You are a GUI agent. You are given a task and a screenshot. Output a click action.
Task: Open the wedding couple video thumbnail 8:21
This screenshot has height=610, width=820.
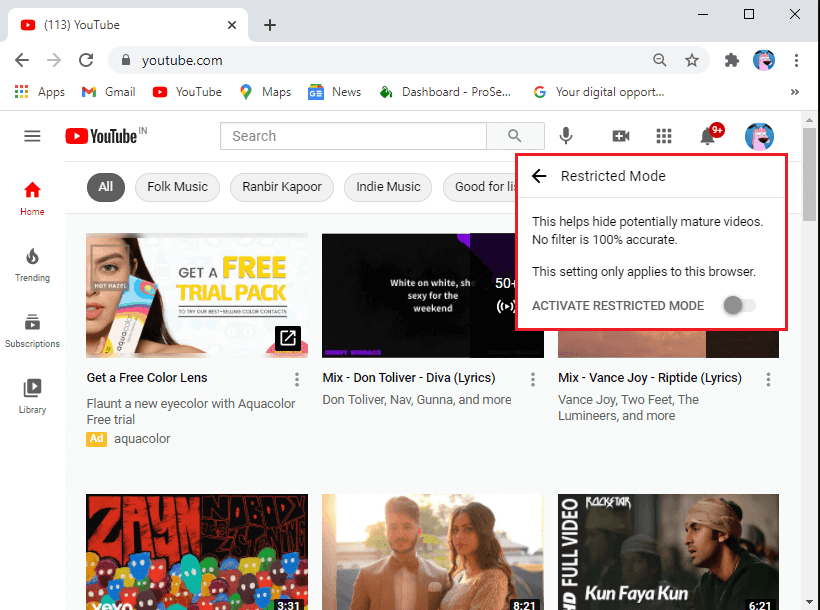click(x=433, y=552)
